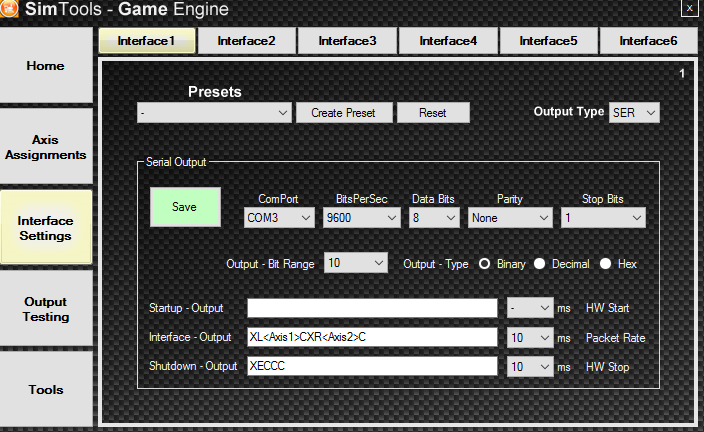Click the green Save button
This screenshot has width=704, height=432.
click(x=184, y=207)
